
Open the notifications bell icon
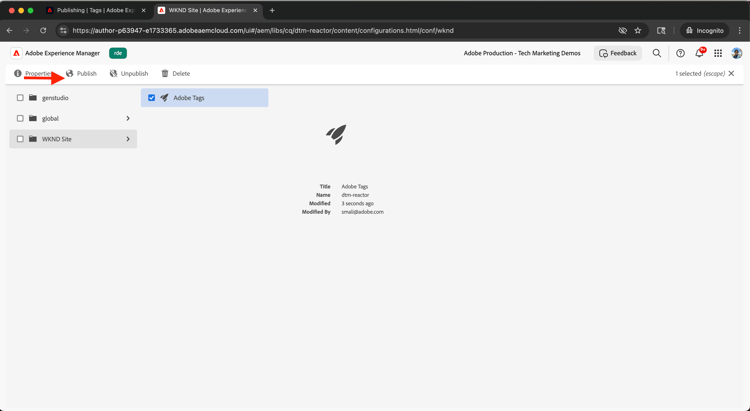point(699,53)
